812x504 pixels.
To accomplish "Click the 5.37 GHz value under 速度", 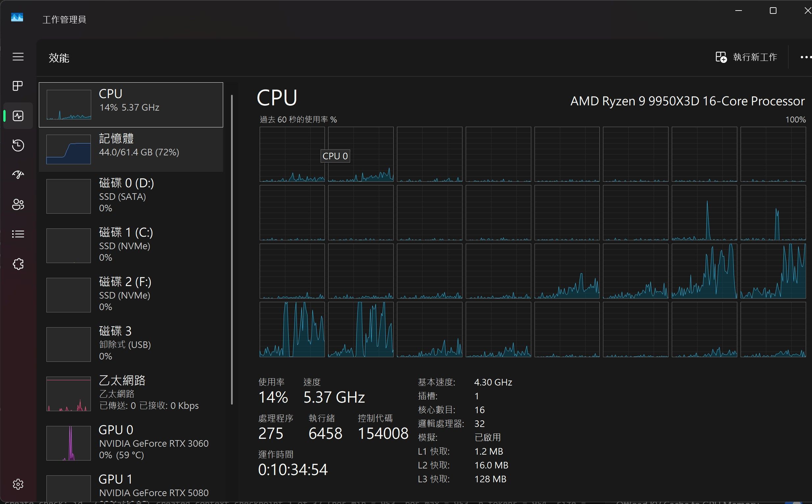I will click(334, 397).
